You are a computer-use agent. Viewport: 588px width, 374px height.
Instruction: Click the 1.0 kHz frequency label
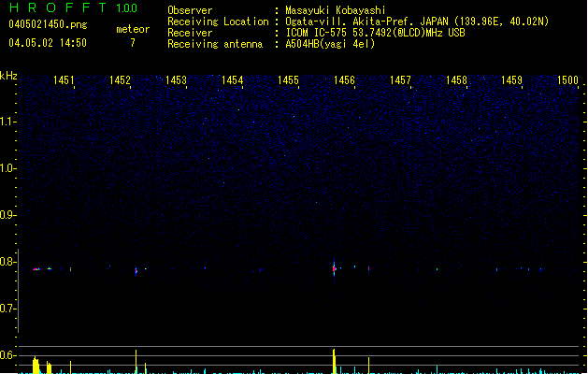point(7,168)
